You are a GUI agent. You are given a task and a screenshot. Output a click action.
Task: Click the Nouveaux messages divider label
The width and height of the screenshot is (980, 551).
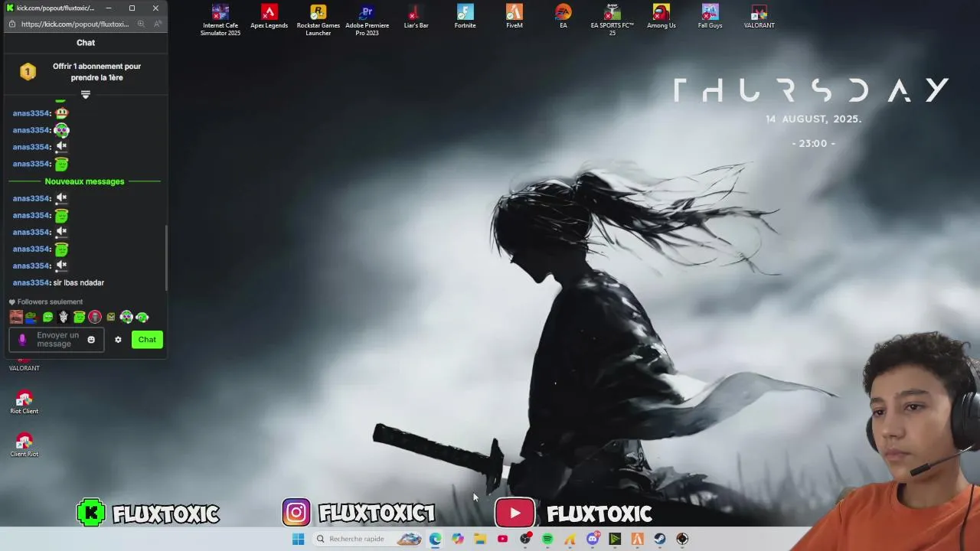[84, 181]
